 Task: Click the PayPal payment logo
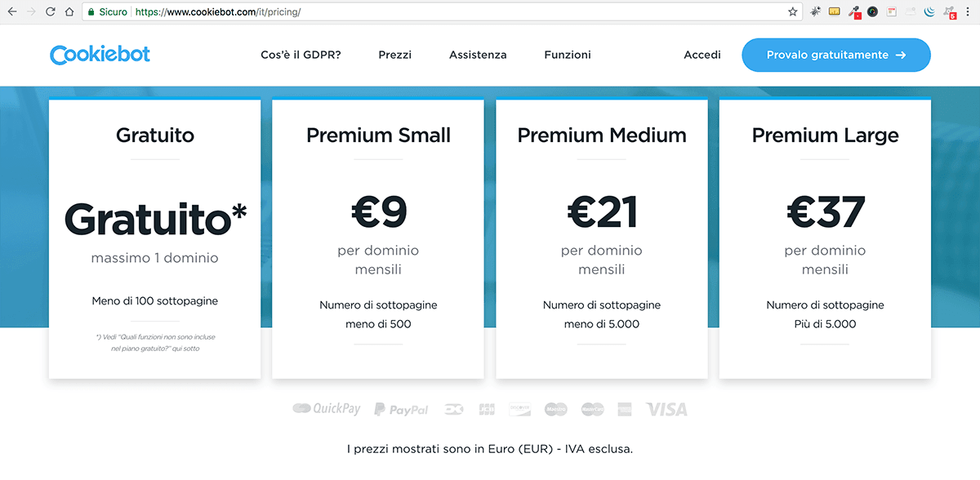tap(401, 409)
